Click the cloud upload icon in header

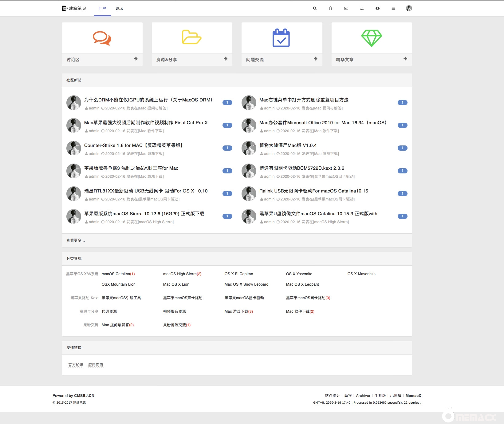(x=377, y=8)
